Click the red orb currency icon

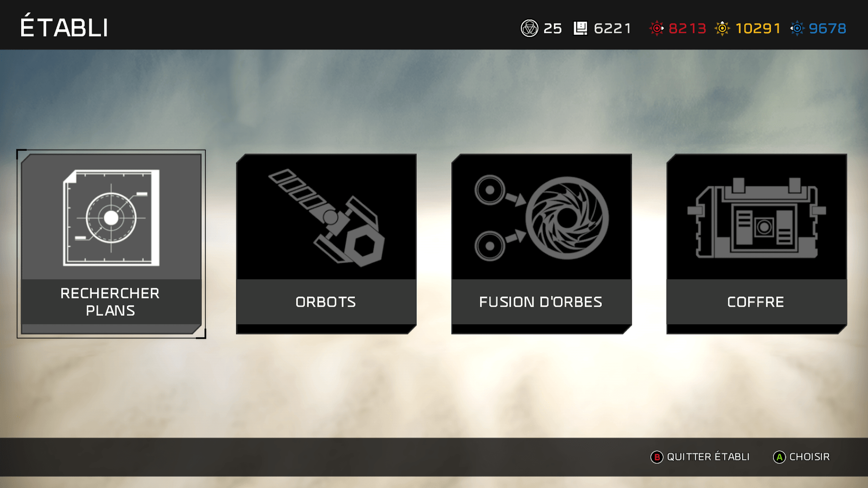point(657,28)
